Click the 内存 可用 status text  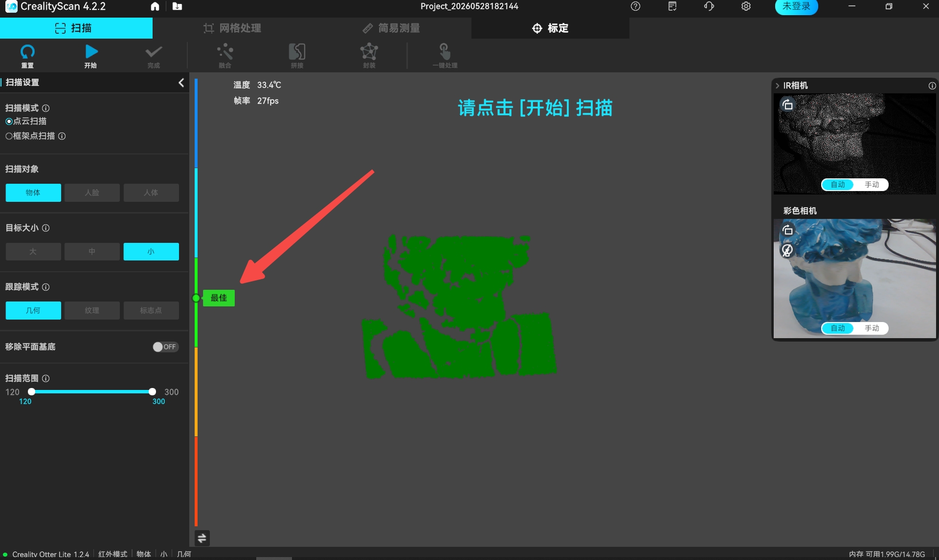tap(887, 554)
